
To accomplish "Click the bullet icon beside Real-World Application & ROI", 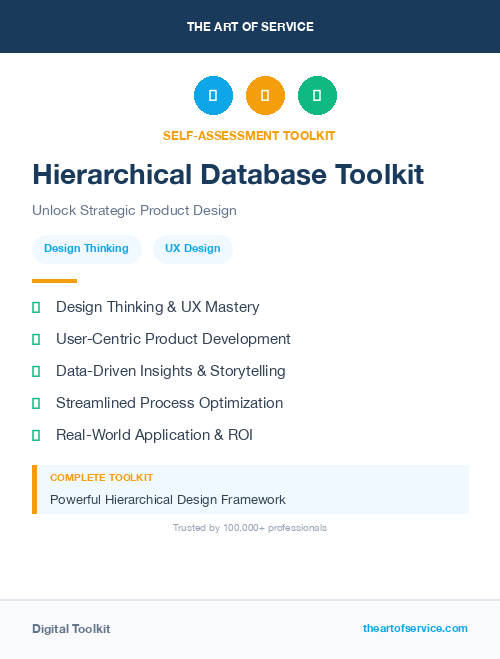I will (36, 435).
